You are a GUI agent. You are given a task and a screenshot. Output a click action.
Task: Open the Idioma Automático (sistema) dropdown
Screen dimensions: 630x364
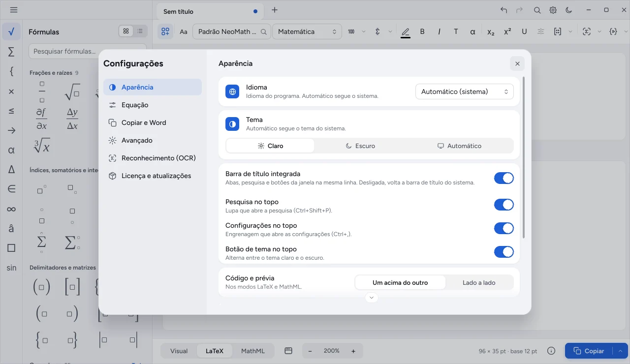pos(465,91)
